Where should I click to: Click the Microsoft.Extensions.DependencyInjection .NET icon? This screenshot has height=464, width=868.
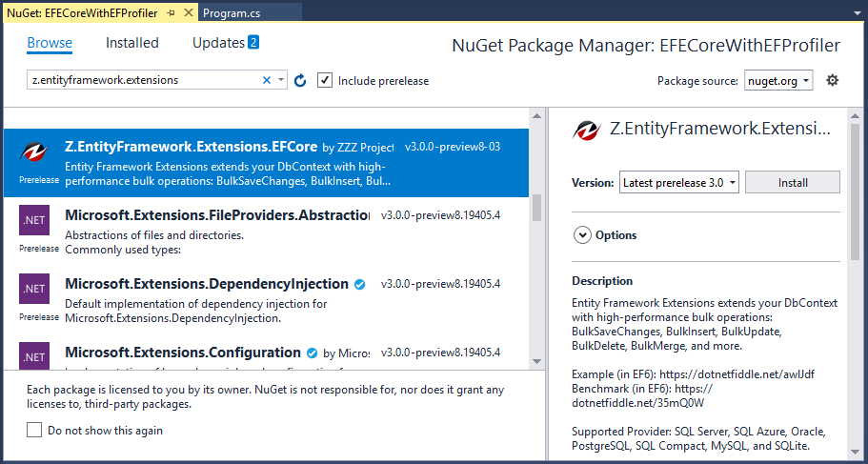[33, 289]
